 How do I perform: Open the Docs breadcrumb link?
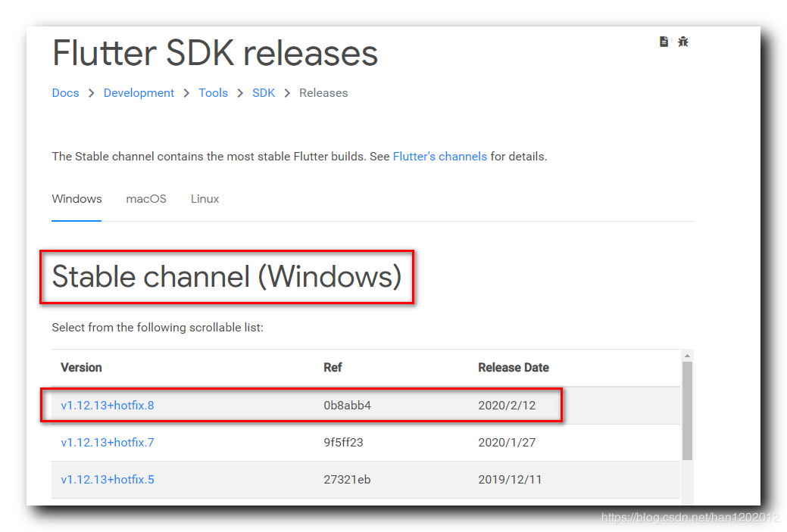coord(65,92)
